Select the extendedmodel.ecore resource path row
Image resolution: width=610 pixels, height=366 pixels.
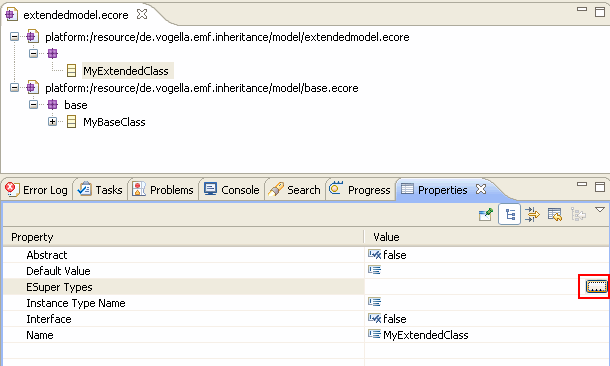click(x=227, y=37)
